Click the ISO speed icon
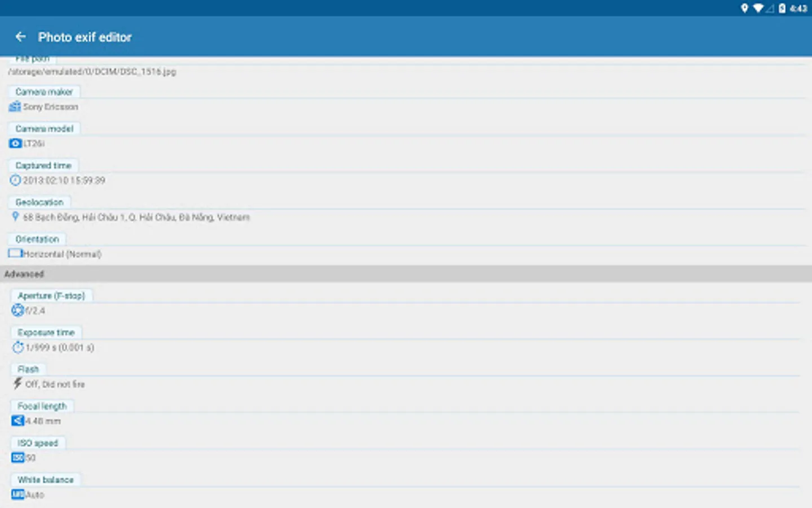This screenshot has height=508, width=812. click(17, 458)
